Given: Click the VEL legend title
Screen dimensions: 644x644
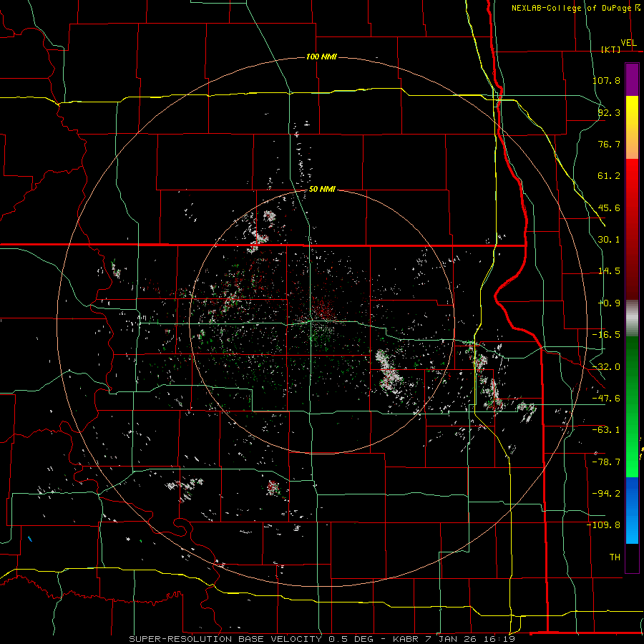Looking at the screenshot, I should click(x=628, y=43).
